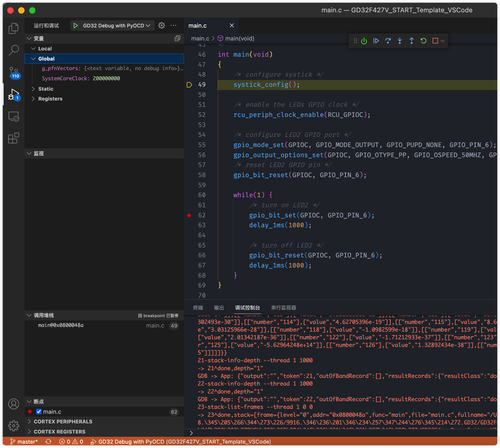Screen dimensions: 500x448
Task: Switch to the 终端 terminal tab
Action: pyautogui.click(x=198, y=308)
